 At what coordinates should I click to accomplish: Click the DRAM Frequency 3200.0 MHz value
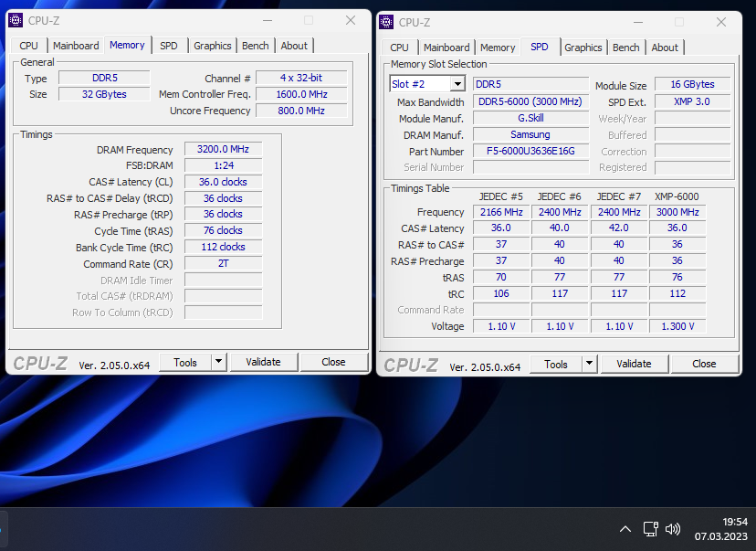[x=223, y=149]
